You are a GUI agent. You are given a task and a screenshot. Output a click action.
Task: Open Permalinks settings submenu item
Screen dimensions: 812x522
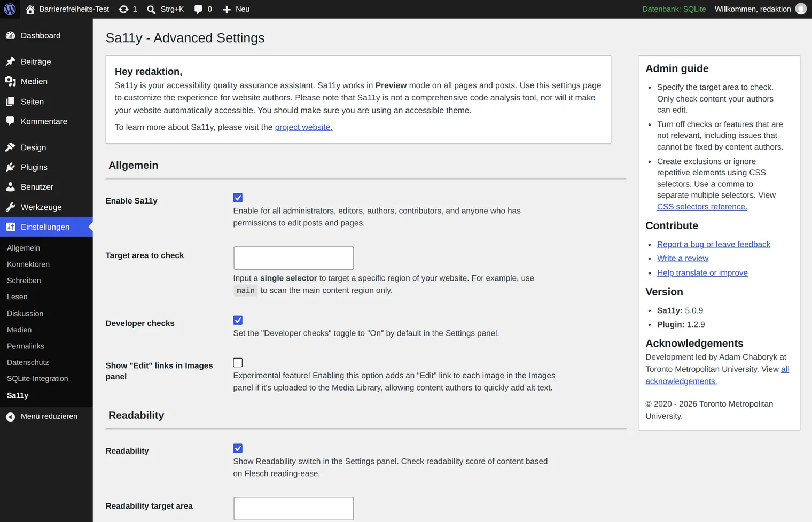click(x=26, y=346)
